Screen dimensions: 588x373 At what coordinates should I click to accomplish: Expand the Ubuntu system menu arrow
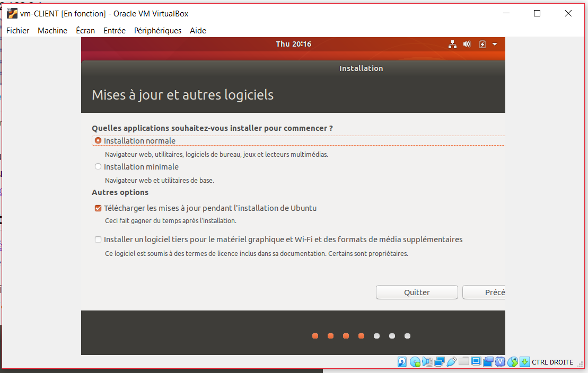coord(495,44)
